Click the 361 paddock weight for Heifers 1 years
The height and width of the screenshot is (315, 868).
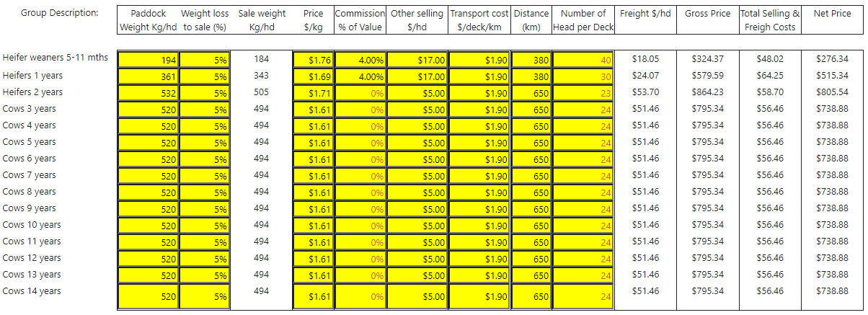coord(149,76)
